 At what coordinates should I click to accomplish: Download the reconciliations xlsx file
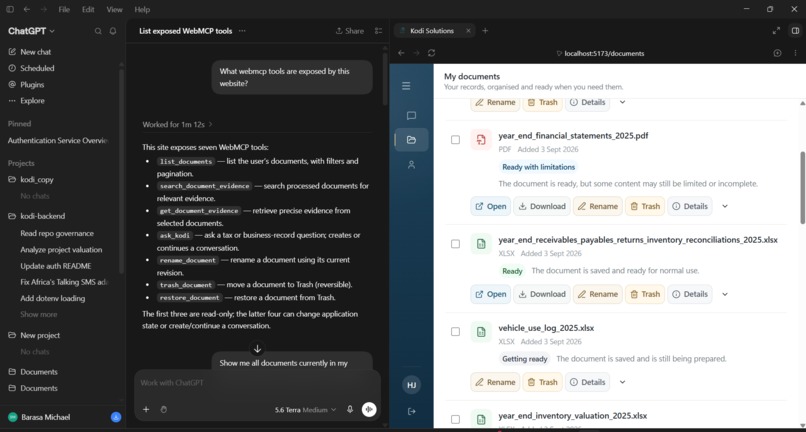[x=542, y=294]
